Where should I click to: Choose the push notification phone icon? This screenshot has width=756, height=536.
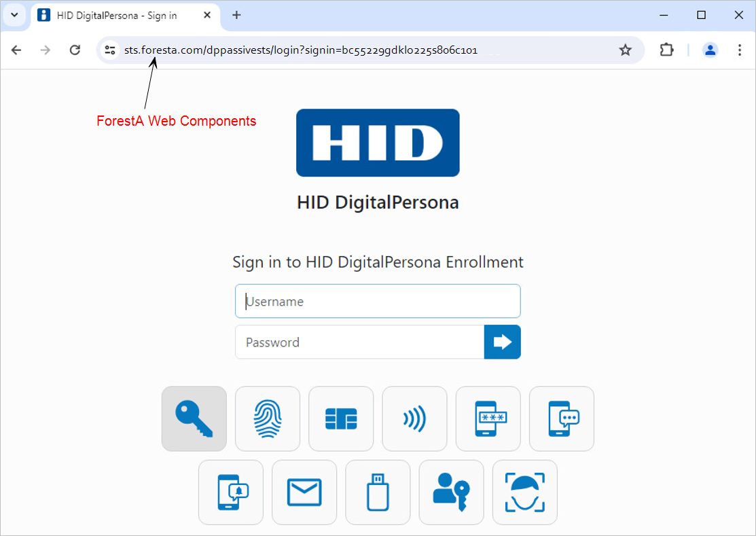click(231, 492)
